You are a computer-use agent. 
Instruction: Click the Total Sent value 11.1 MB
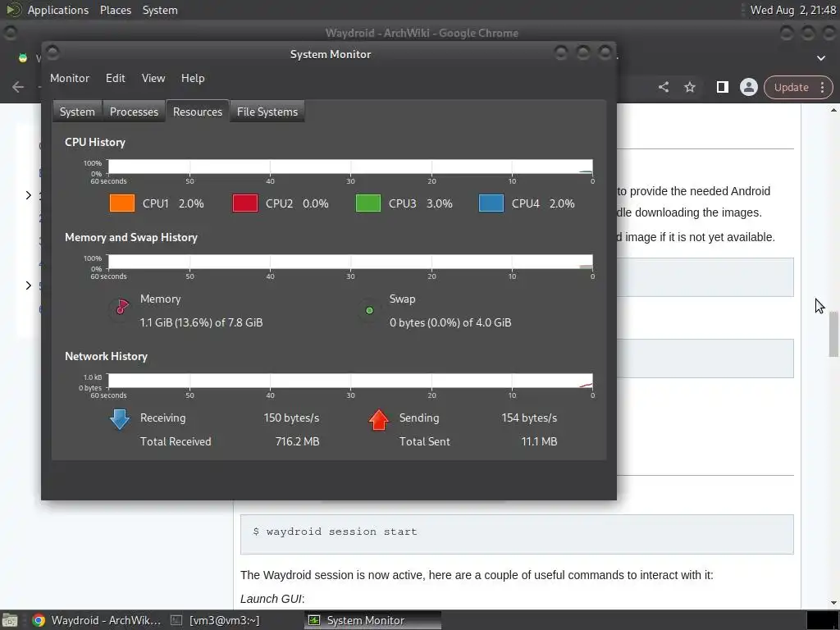coord(539,441)
